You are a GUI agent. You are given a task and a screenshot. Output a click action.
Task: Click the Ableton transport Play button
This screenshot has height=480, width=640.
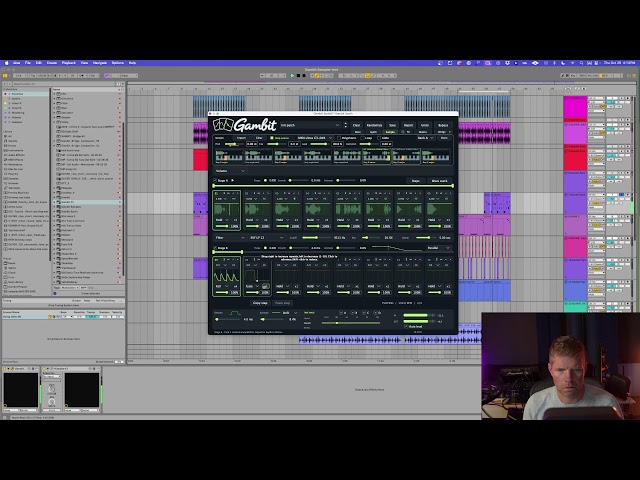tap(292, 76)
